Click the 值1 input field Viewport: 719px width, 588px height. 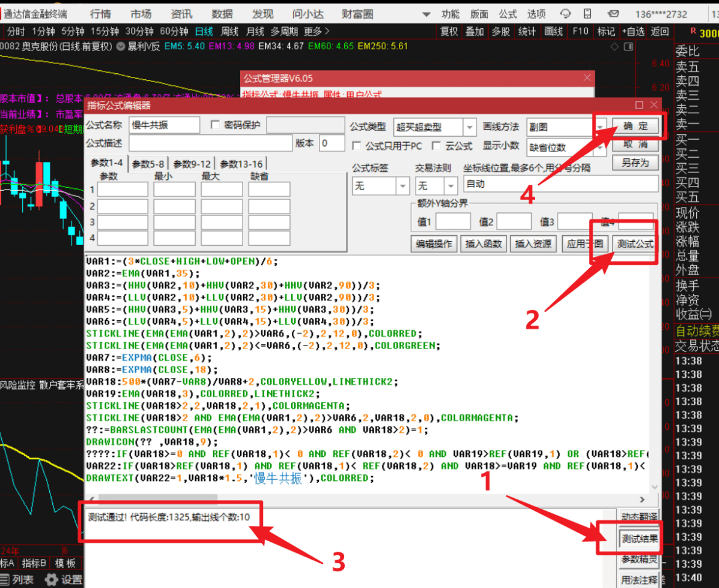click(x=453, y=221)
